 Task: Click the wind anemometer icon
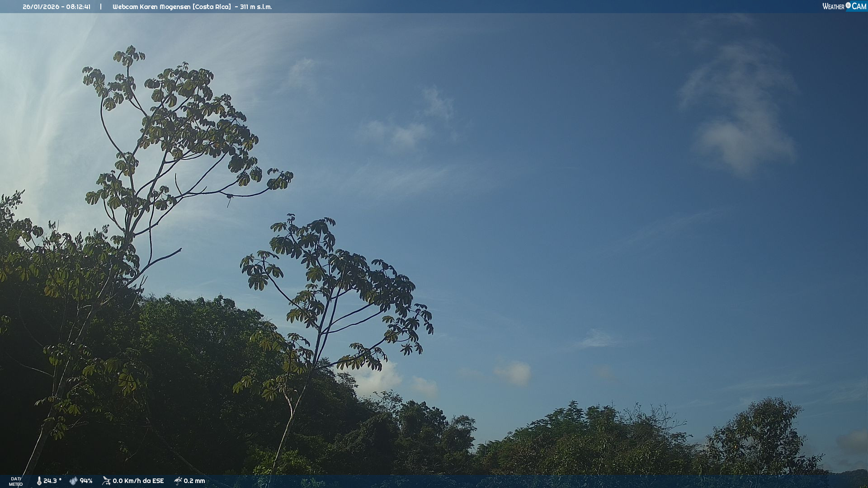pos(106,481)
